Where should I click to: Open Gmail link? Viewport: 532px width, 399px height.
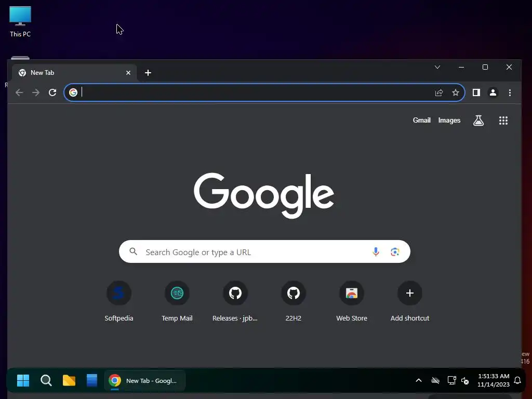[422, 121]
